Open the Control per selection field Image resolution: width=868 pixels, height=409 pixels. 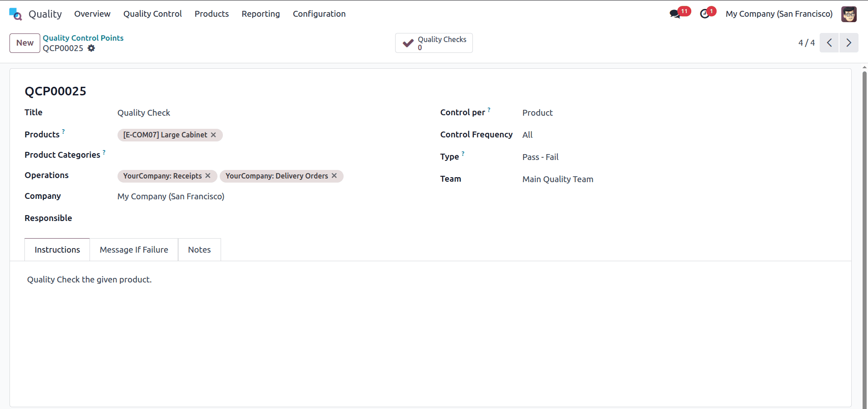(537, 113)
